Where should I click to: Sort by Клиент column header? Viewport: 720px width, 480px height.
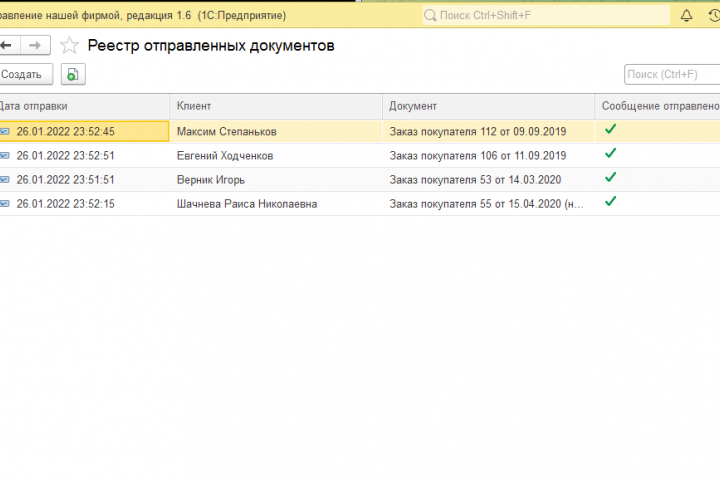[x=276, y=107]
